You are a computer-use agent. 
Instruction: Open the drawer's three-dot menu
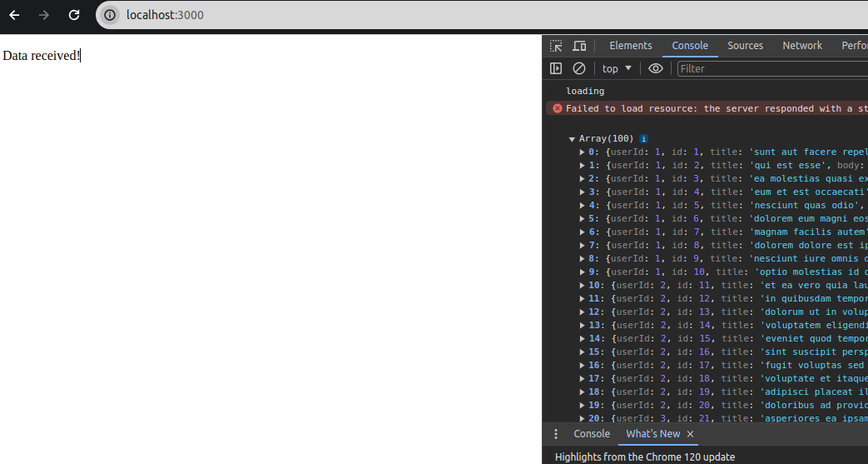[557, 434]
